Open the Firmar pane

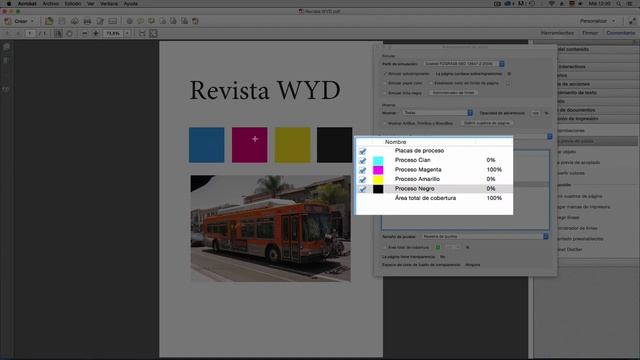pyautogui.click(x=590, y=33)
